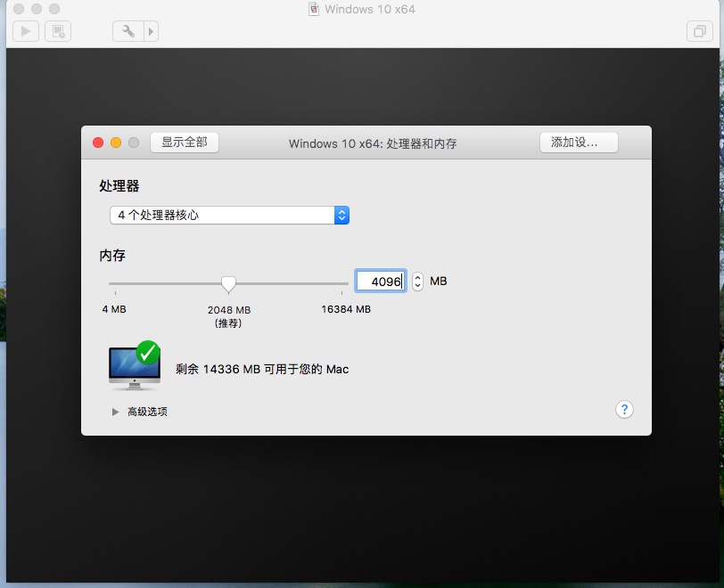Click the 添加设… button
Screen dimensions: 724x588
578,143
